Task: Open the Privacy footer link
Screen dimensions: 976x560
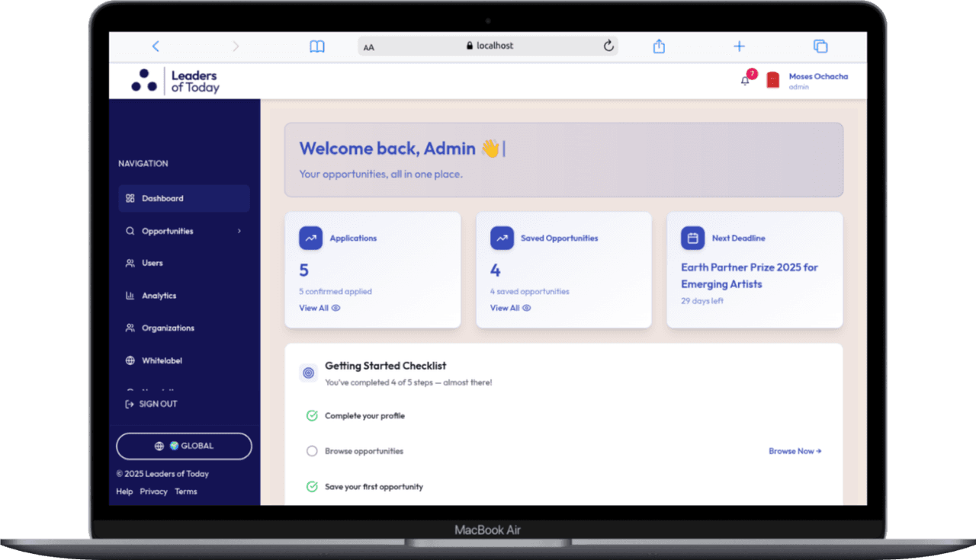Action: pyautogui.click(x=153, y=491)
